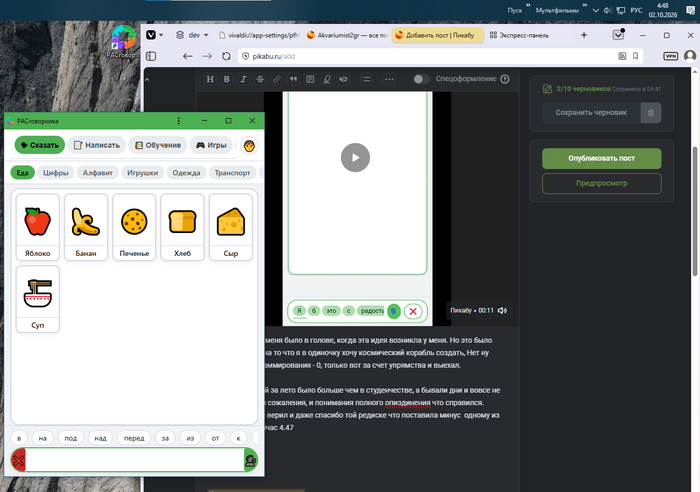Pick the Хлеб bread card

(x=182, y=227)
